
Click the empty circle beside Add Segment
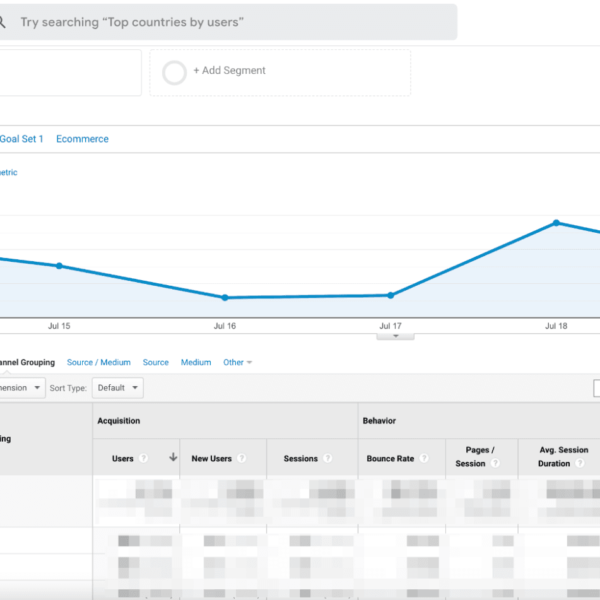pyautogui.click(x=175, y=72)
